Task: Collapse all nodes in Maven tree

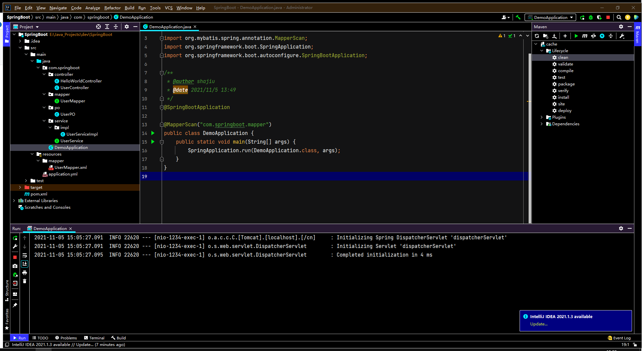Action: pos(611,36)
